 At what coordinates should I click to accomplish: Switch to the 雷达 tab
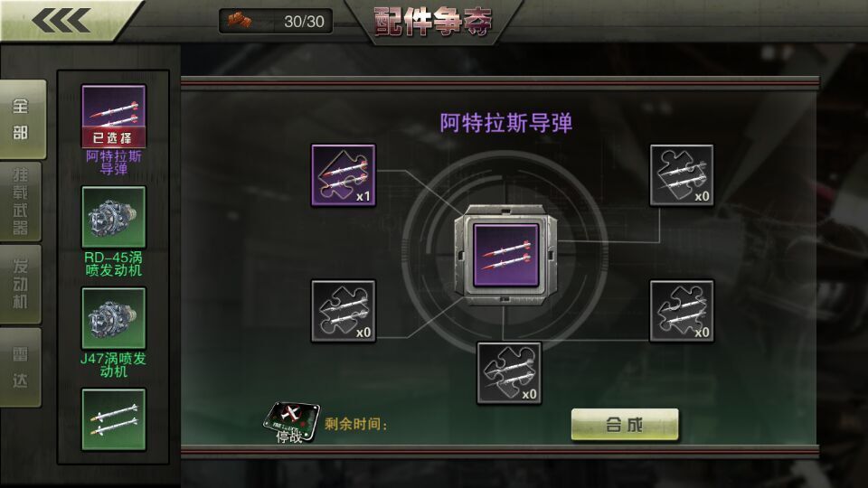(21, 368)
